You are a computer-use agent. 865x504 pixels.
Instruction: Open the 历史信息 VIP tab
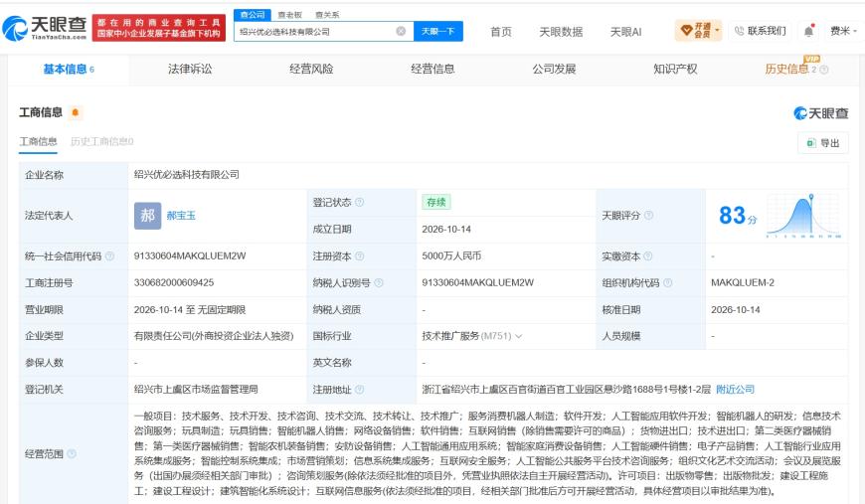pyautogui.click(x=786, y=70)
